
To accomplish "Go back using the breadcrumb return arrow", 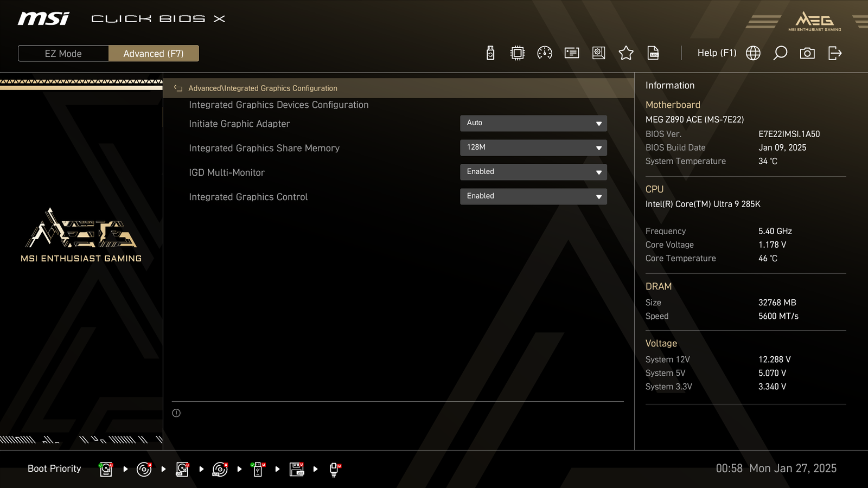I will coord(178,88).
